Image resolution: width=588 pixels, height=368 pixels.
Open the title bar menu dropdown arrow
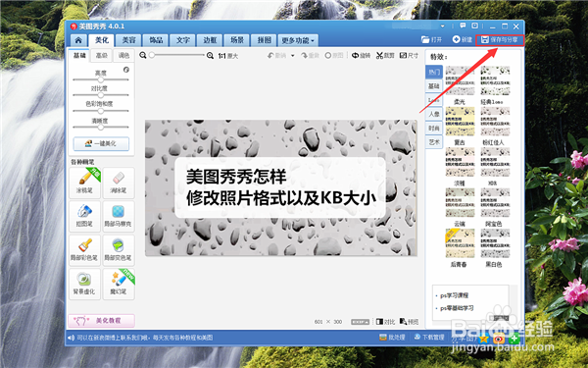pos(443,26)
